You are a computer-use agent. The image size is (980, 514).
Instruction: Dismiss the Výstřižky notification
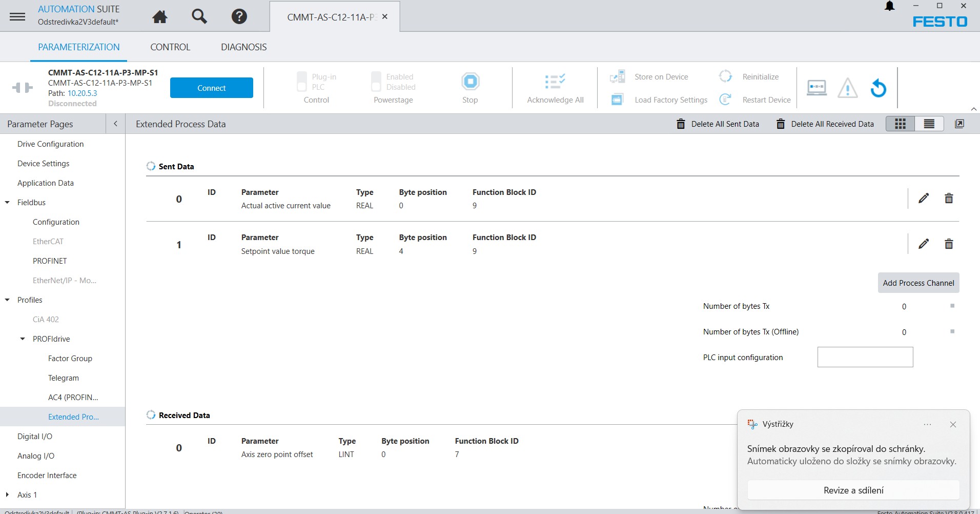(953, 424)
